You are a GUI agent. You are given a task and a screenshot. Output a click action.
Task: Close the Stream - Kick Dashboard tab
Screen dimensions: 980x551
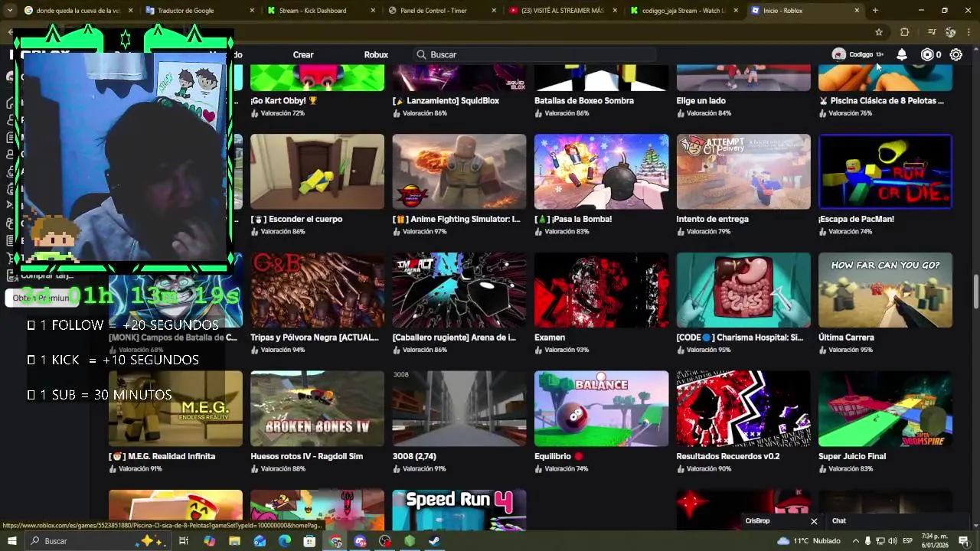(x=374, y=11)
